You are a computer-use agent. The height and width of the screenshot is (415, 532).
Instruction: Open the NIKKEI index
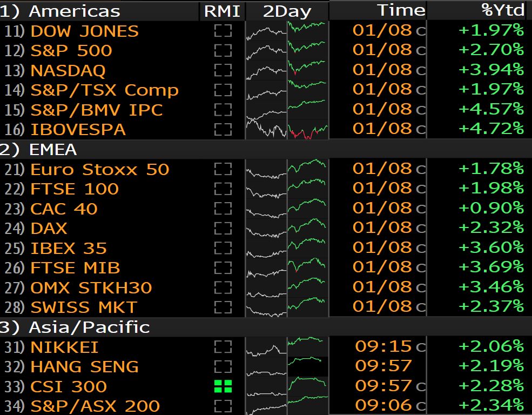tap(64, 347)
